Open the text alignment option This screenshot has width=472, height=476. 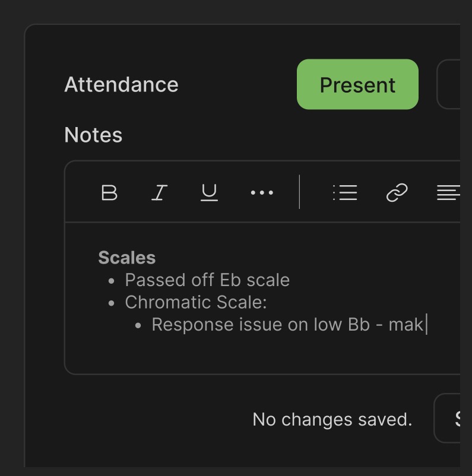pyautogui.click(x=449, y=192)
